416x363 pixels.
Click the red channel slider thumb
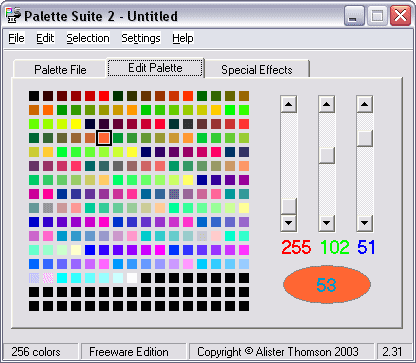[x=289, y=207]
